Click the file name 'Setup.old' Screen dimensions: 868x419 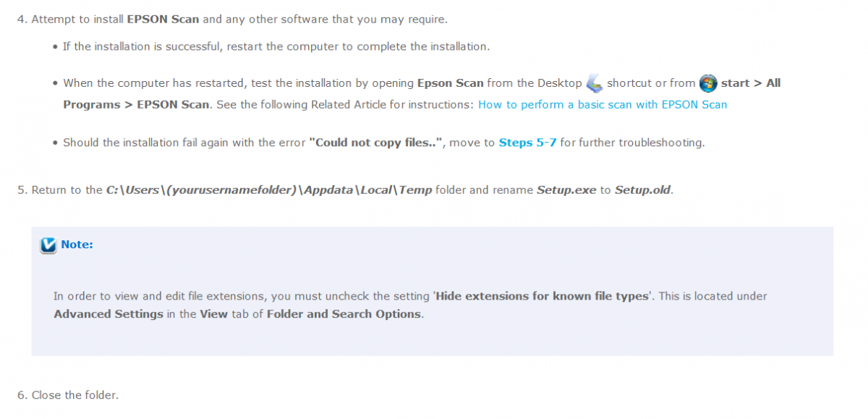pos(643,190)
